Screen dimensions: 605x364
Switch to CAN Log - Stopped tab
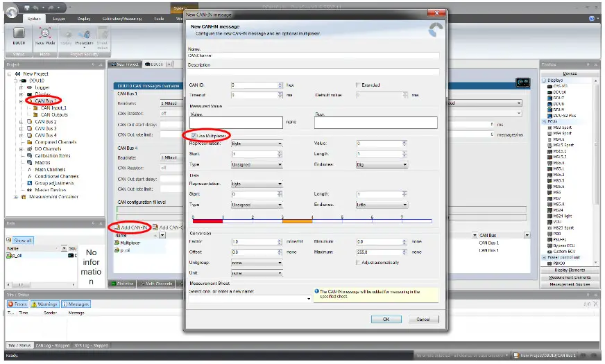53,346
